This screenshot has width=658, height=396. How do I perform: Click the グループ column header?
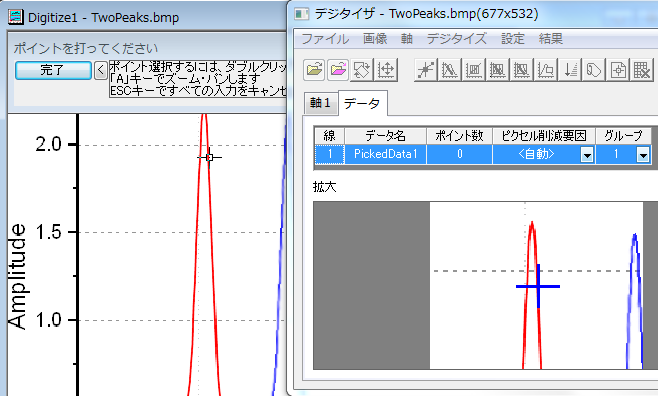point(623,136)
